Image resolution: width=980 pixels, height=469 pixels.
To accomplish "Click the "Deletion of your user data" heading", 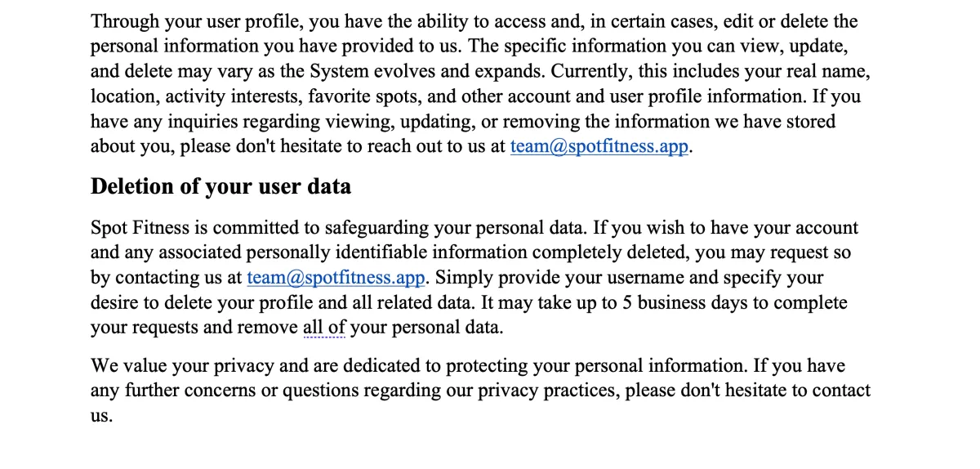I will (x=220, y=187).
